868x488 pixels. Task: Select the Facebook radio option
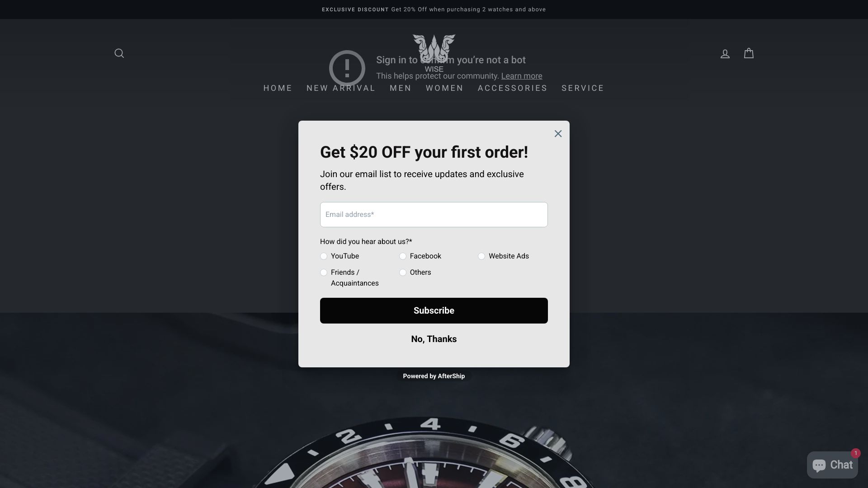click(403, 256)
